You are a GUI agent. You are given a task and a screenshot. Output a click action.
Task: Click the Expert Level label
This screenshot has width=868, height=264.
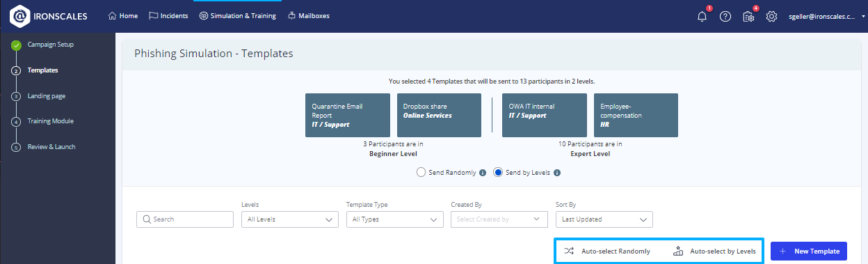[590, 153]
